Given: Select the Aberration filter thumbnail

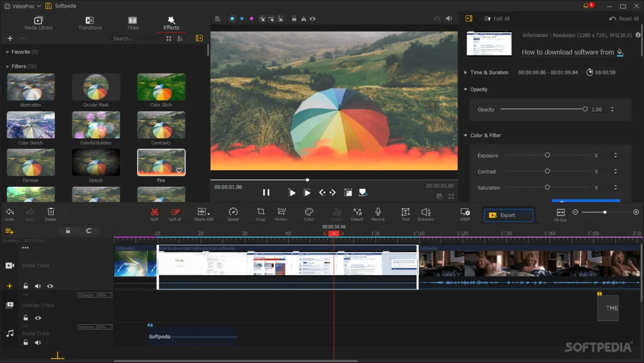Looking at the screenshot, I should point(31,87).
